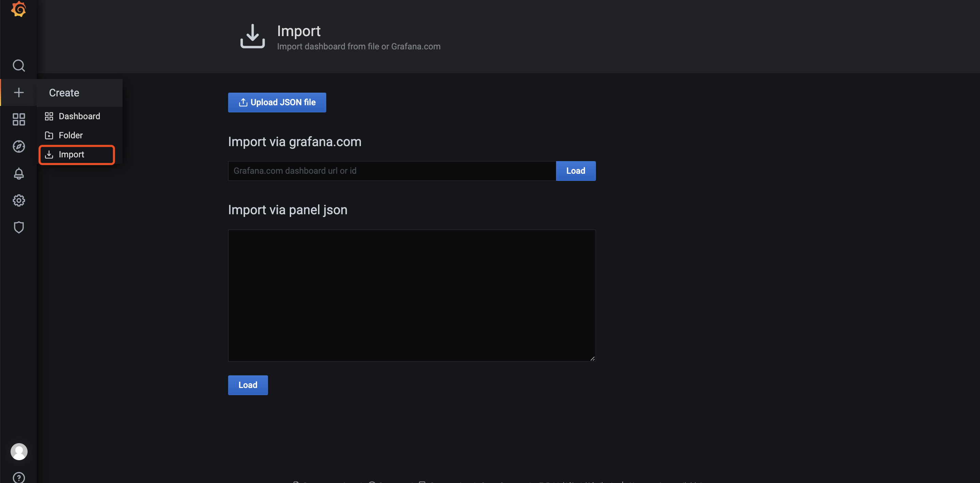This screenshot has height=483, width=980.
Task: Select Dashboard in the Create menu
Action: 79,116
